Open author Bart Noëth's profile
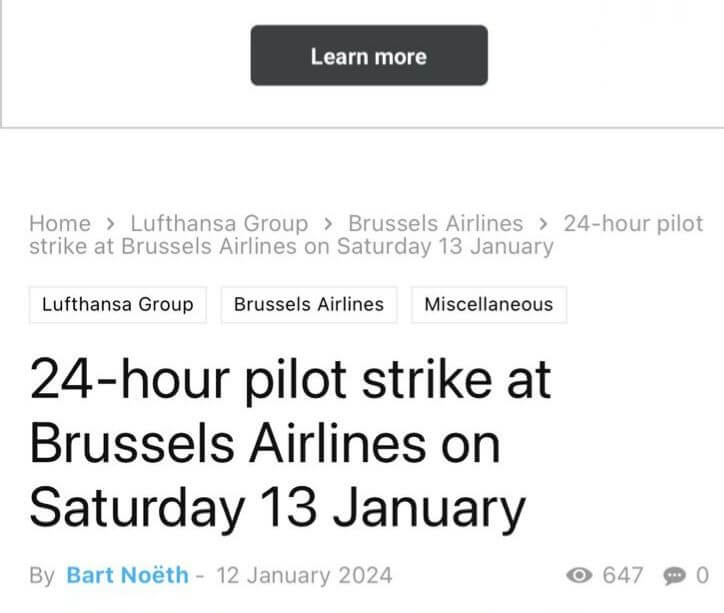Image resolution: width=724 pixels, height=613 pixels. 127,575
